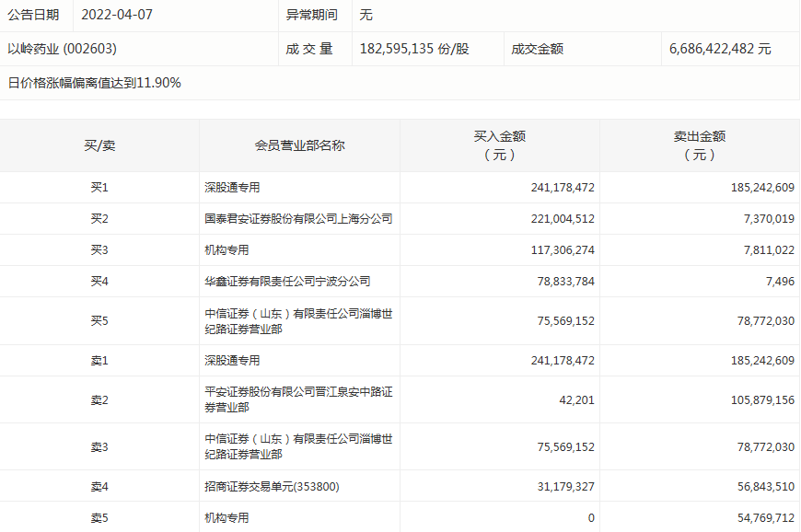Select the 买4 row label
The height and width of the screenshot is (532, 801).
[99, 282]
